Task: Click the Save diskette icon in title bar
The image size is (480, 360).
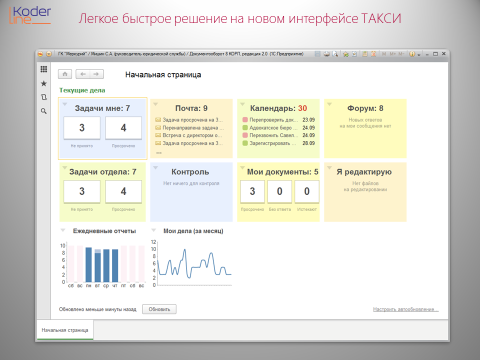Action: pyautogui.click(x=318, y=54)
